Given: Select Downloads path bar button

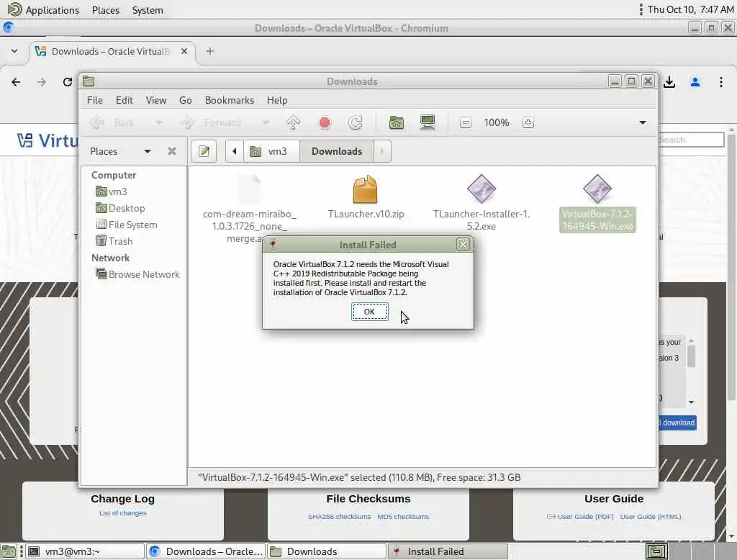Looking at the screenshot, I should (337, 151).
